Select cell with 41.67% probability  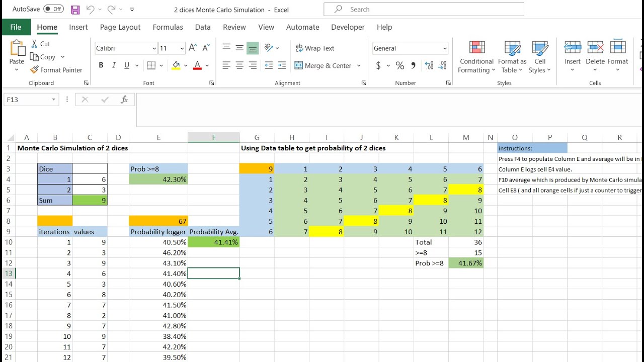[x=466, y=263]
